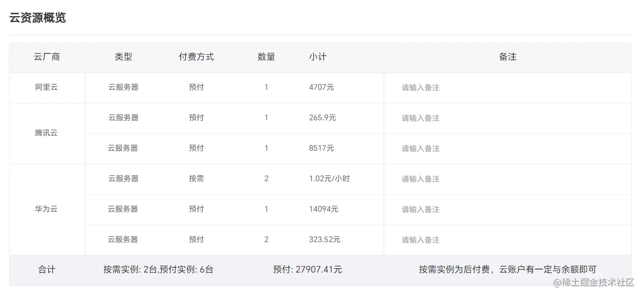Click the remark input in the 1.02元/小时 row

(x=507, y=179)
